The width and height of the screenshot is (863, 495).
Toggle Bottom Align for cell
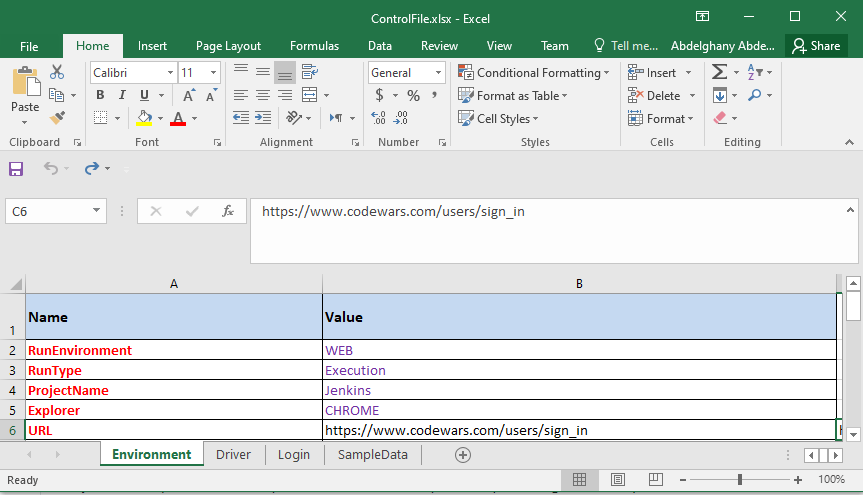285,72
